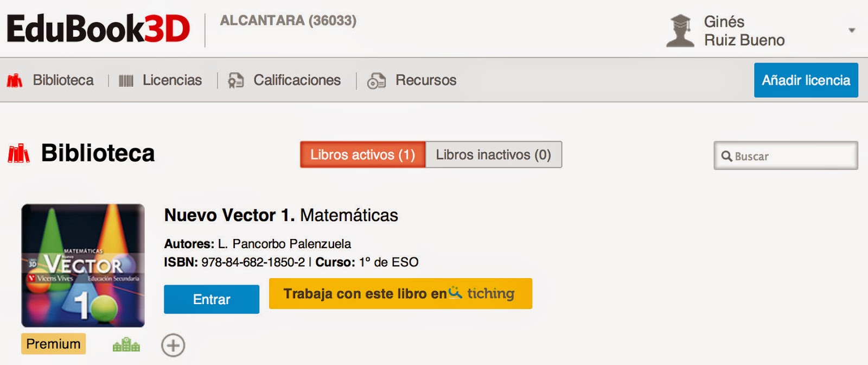Open the Calificaciones section
The width and height of the screenshot is (868, 365).
coord(296,80)
